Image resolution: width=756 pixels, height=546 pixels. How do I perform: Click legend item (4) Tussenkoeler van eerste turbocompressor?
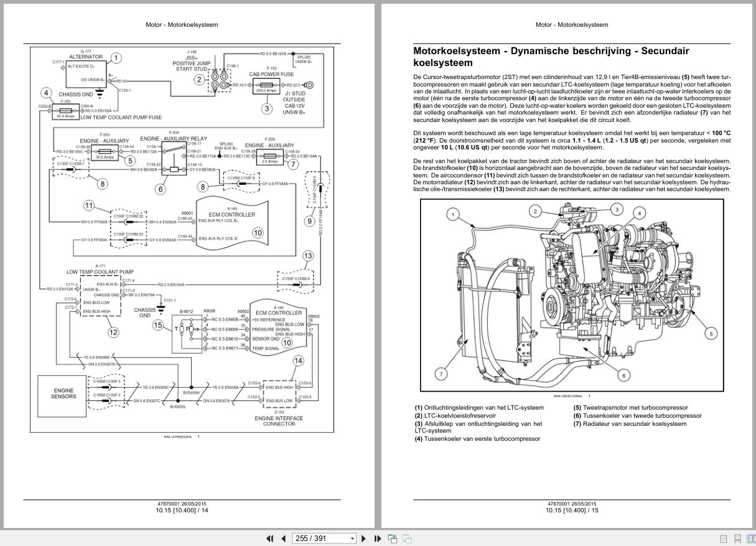pos(477,439)
